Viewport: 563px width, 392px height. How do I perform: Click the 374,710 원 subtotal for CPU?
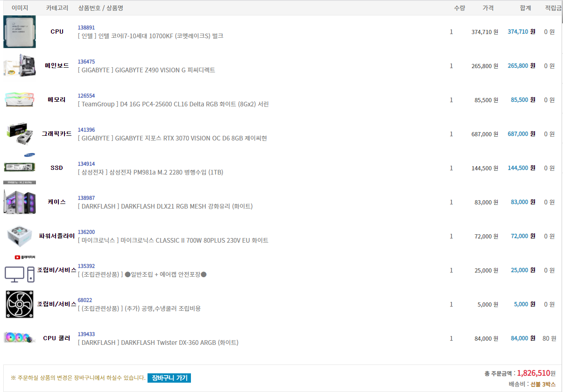click(521, 32)
